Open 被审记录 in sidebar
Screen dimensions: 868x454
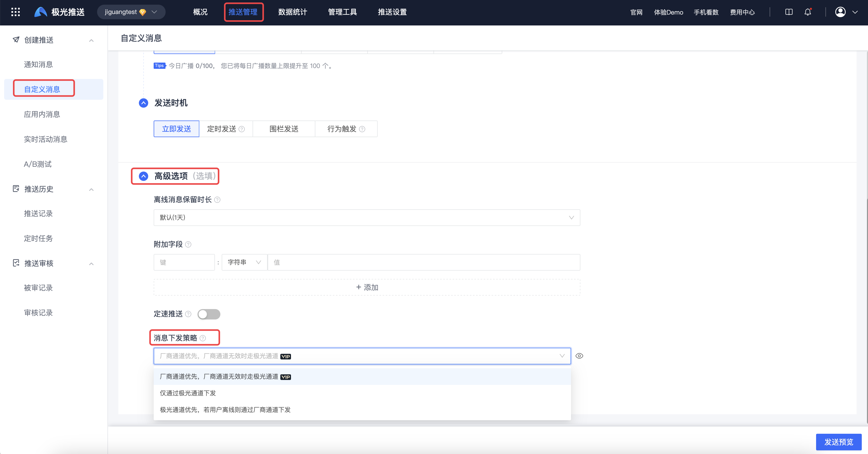(x=38, y=288)
